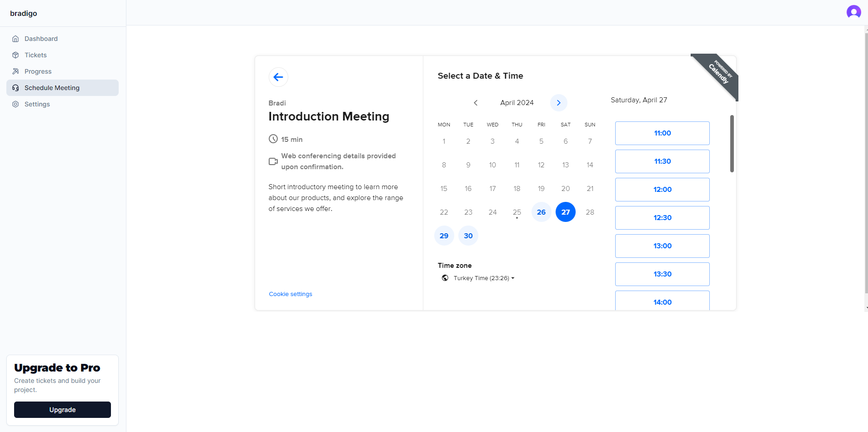The image size is (868, 432).
Task: Choose the 12:00 time slot
Action: point(662,190)
